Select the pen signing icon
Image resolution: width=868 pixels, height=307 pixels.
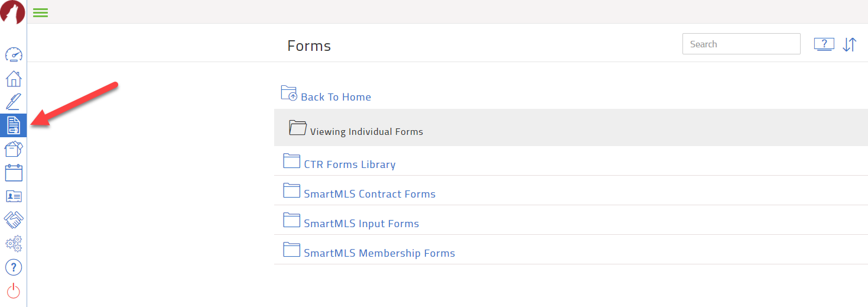(x=14, y=101)
